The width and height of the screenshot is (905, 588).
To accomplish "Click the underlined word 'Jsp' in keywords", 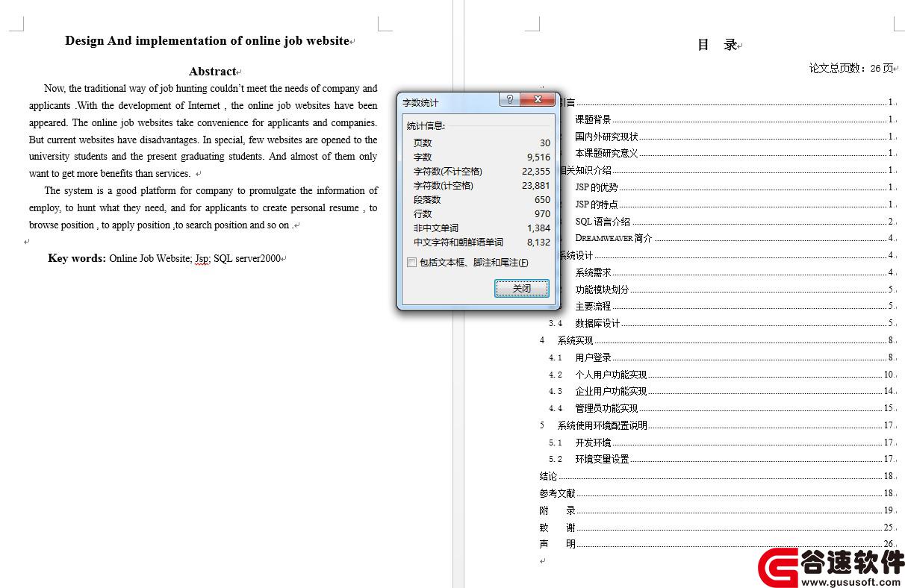I will tap(202, 259).
